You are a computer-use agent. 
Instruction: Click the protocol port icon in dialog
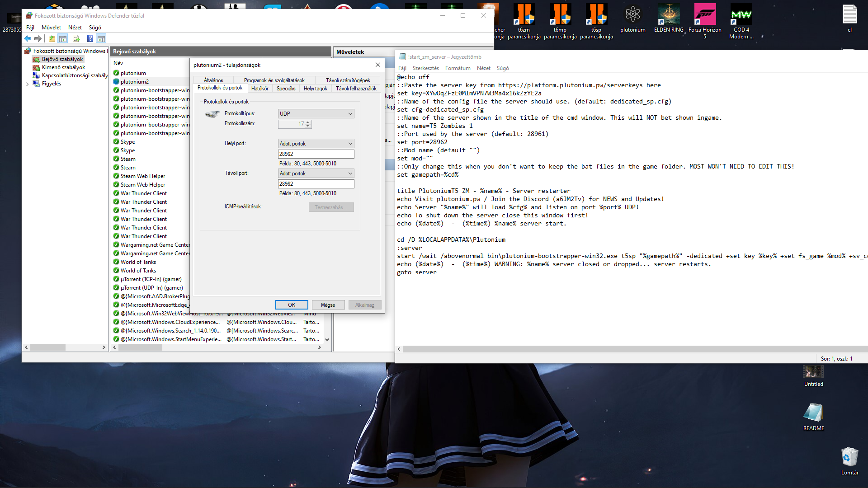pyautogui.click(x=212, y=114)
